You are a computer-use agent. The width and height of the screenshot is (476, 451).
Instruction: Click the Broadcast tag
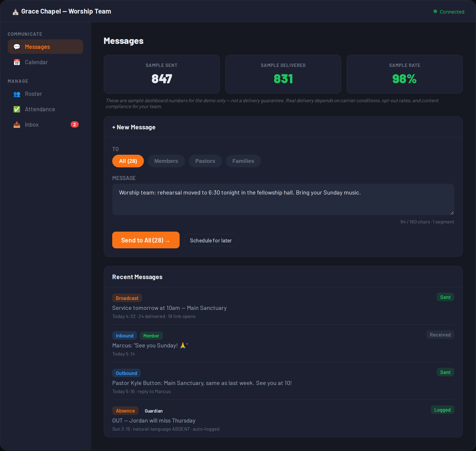pos(127,298)
